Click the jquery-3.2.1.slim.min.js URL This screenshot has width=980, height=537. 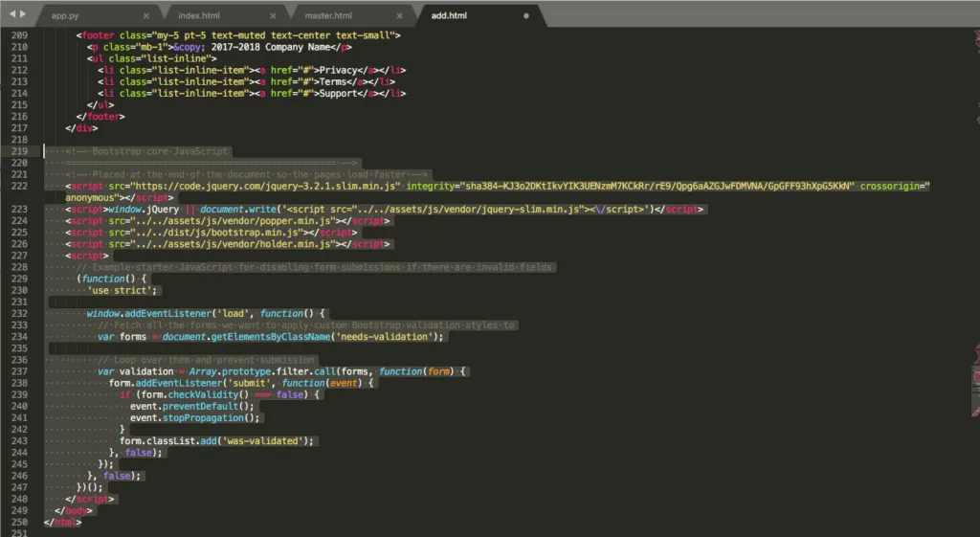coord(266,187)
